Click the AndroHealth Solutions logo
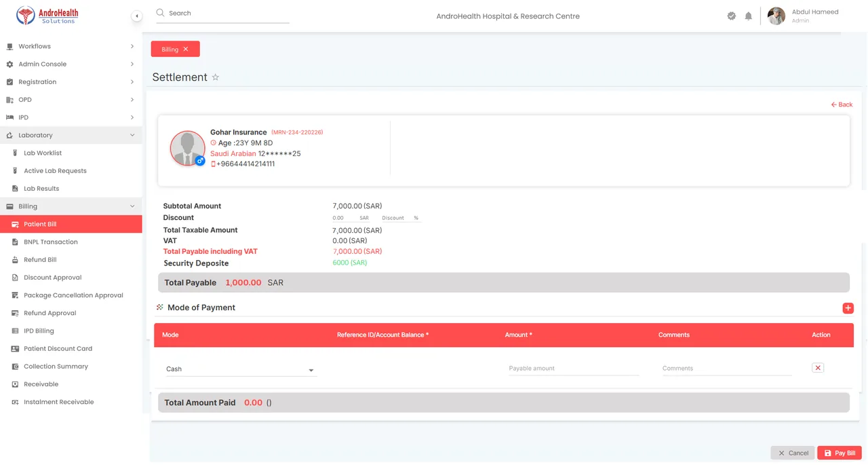Screen dimensions: 868x465 (x=47, y=16)
